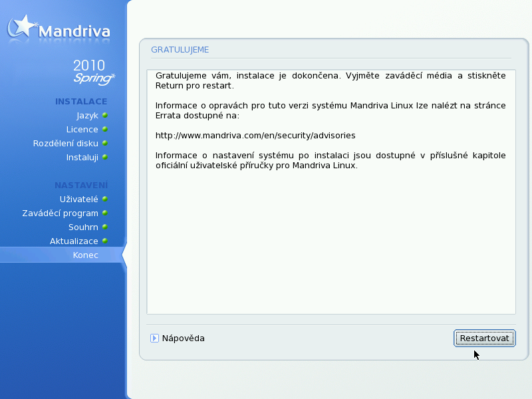The height and width of the screenshot is (399, 532).
Task: Click the green dot next to Aktualizace
Action: coord(105,241)
